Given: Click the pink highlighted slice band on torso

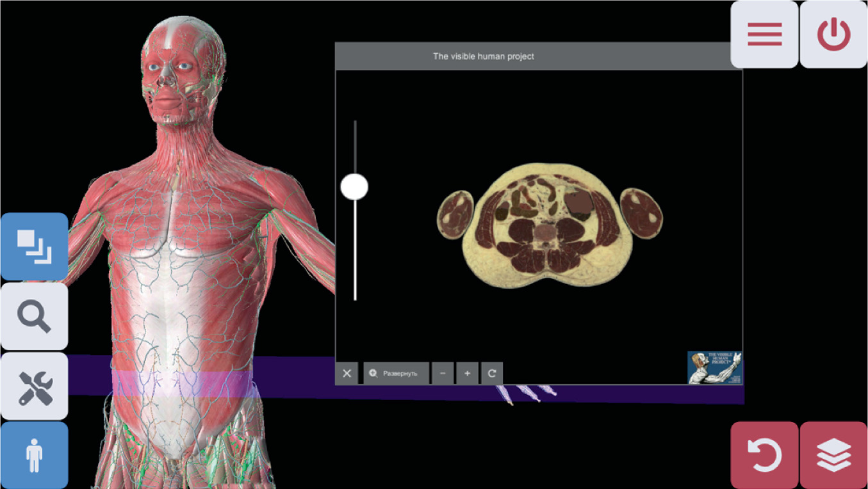Looking at the screenshot, I should (x=181, y=384).
